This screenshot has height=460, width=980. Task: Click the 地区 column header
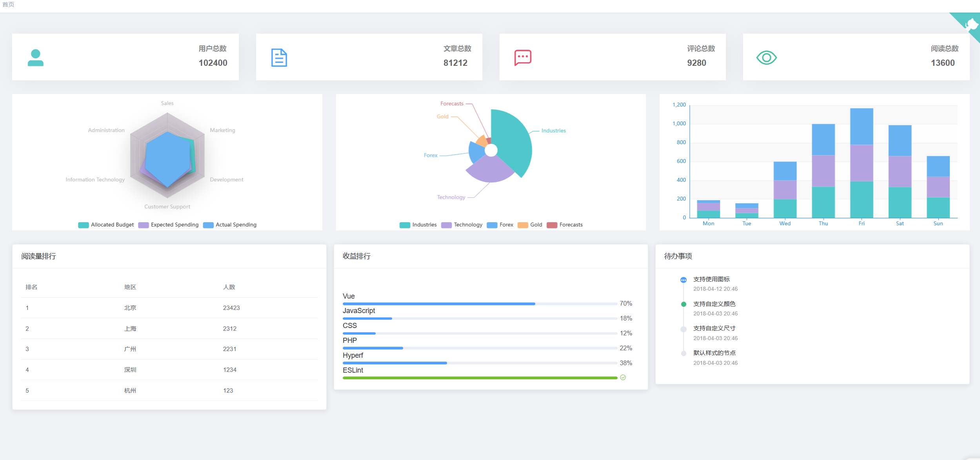(130, 287)
